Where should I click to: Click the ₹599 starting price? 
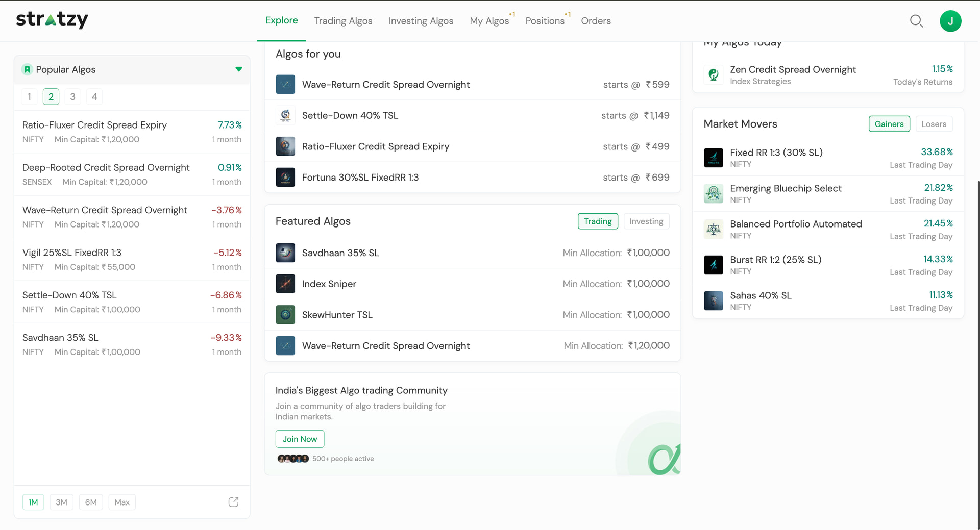(x=657, y=85)
